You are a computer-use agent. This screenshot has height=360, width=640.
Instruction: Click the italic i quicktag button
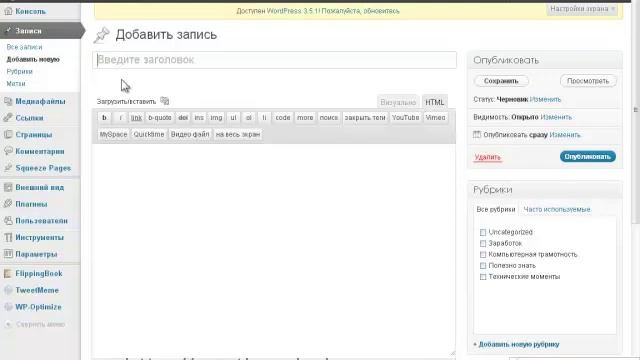pos(120,118)
